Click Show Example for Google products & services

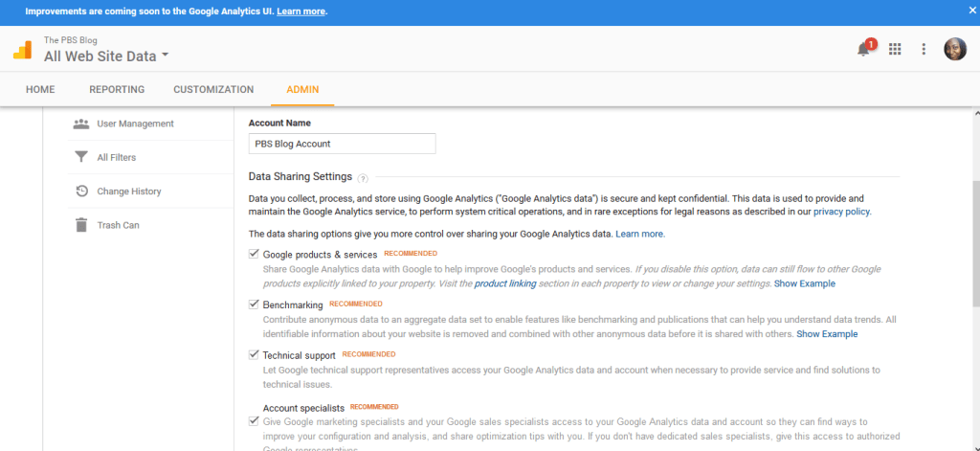(x=804, y=283)
